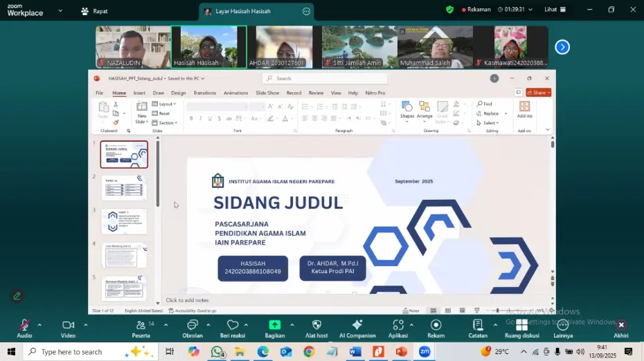
Task: Click Replace in the Editing group
Action: click(x=488, y=113)
